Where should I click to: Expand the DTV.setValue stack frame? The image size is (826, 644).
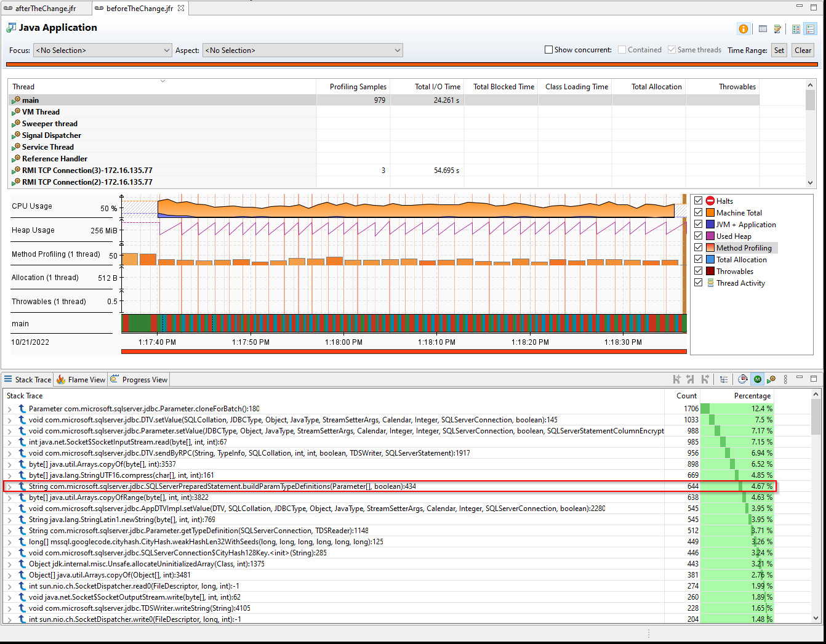coord(9,420)
